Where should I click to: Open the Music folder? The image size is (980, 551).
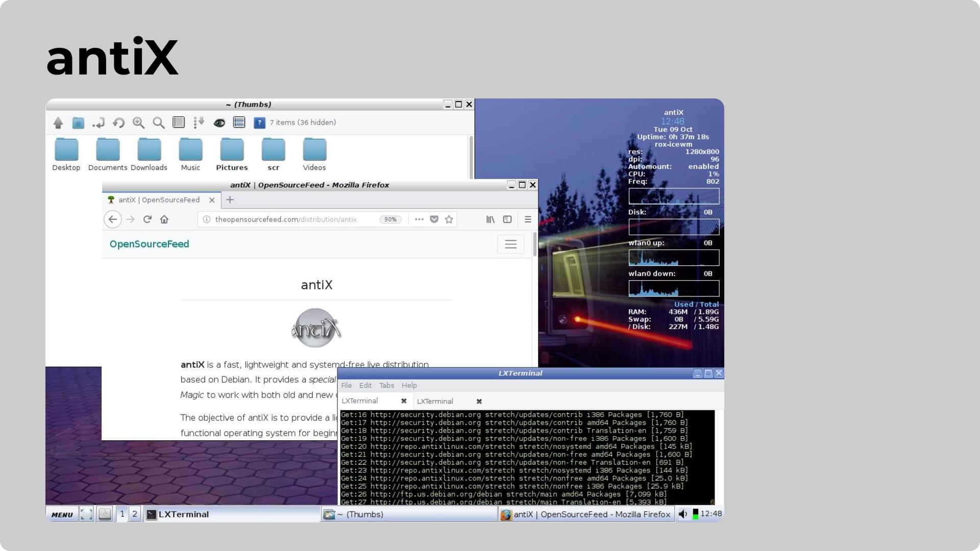(x=190, y=155)
